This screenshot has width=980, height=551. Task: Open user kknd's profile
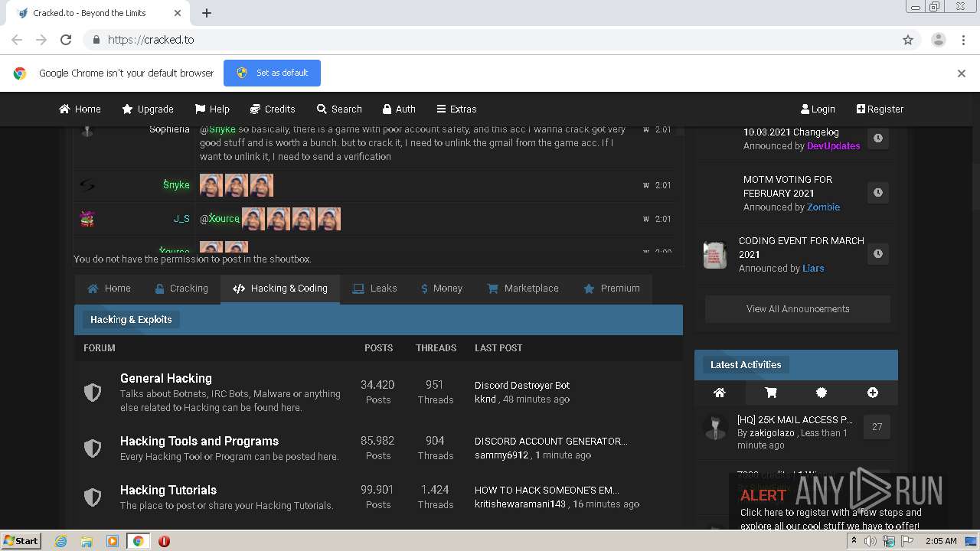point(485,399)
